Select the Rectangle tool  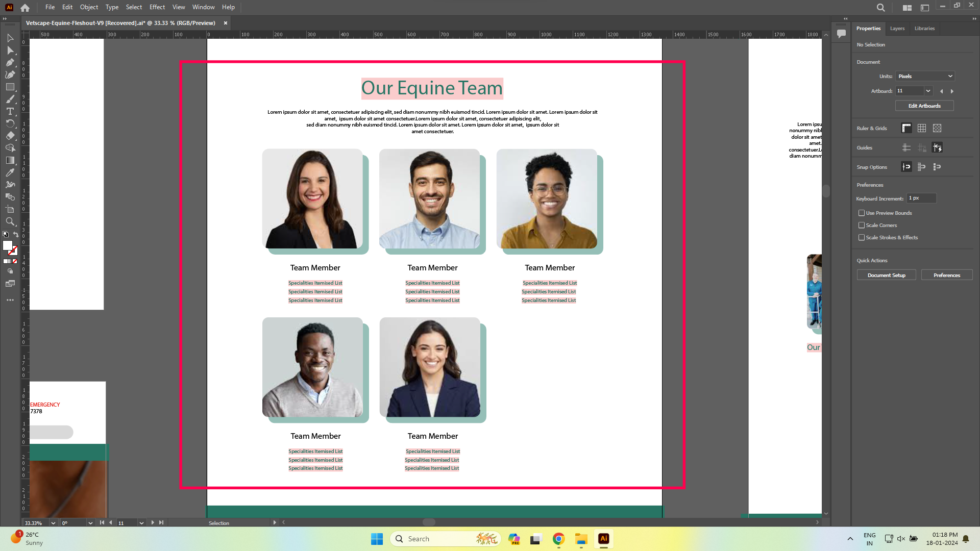(x=10, y=87)
